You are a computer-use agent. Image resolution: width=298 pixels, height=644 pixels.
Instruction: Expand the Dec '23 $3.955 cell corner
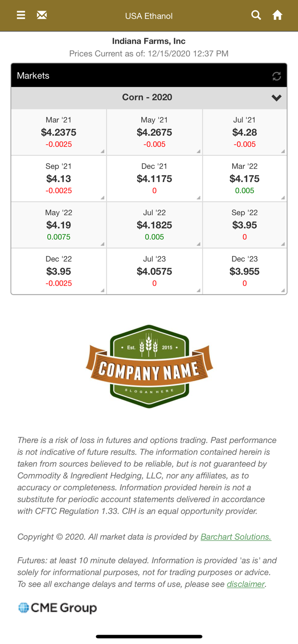pos(283,290)
